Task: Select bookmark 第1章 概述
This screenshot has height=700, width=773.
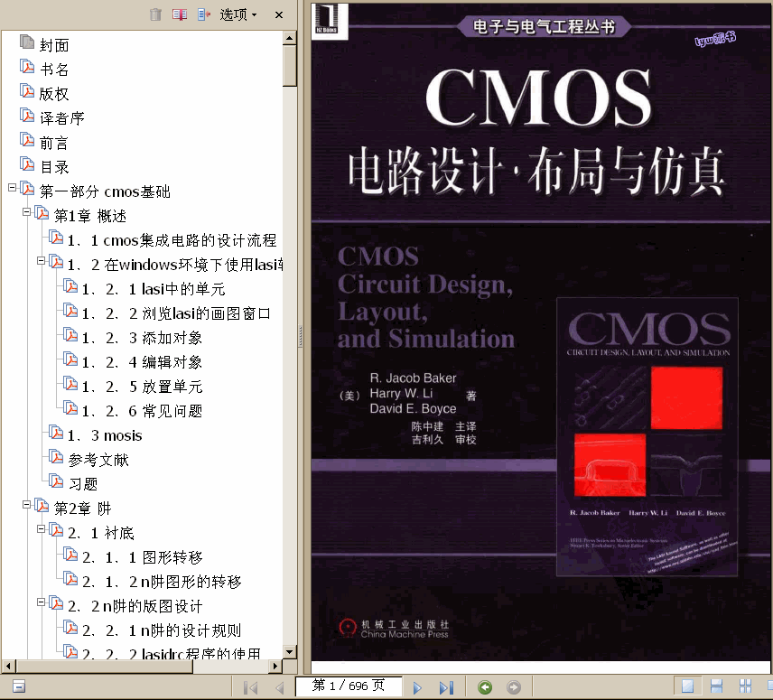Action: click(90, 216)
